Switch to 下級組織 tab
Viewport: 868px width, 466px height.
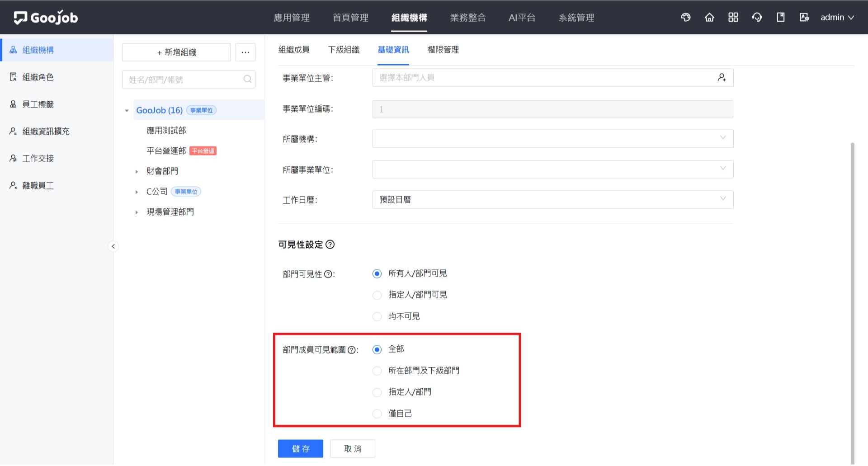coord(344,50)
